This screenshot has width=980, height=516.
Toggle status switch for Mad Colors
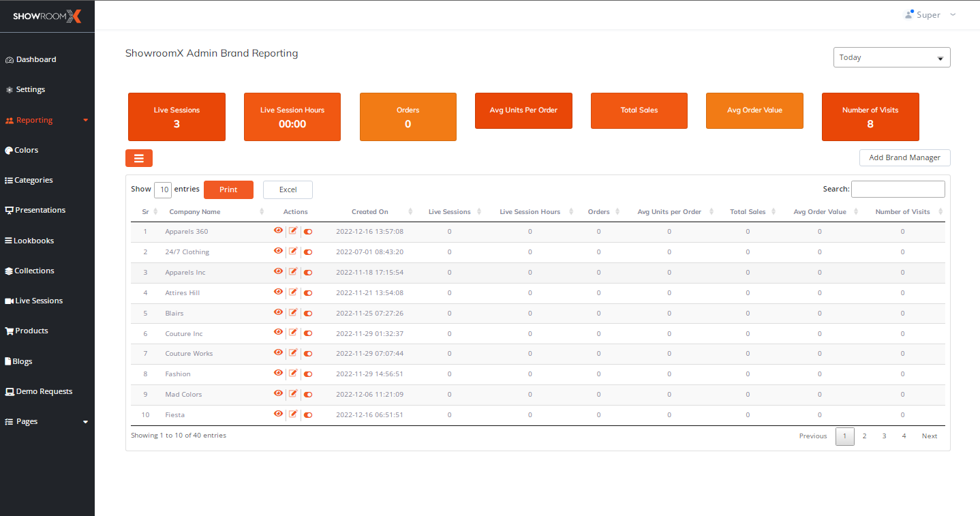click(x=308, y=395)
